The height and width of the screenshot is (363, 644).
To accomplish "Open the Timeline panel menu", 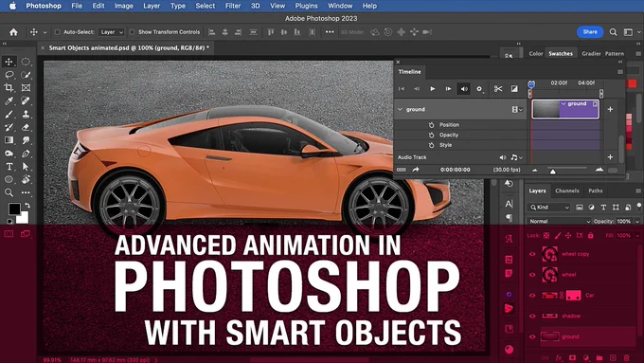I will pyautogui.click(x=620, y=71).
